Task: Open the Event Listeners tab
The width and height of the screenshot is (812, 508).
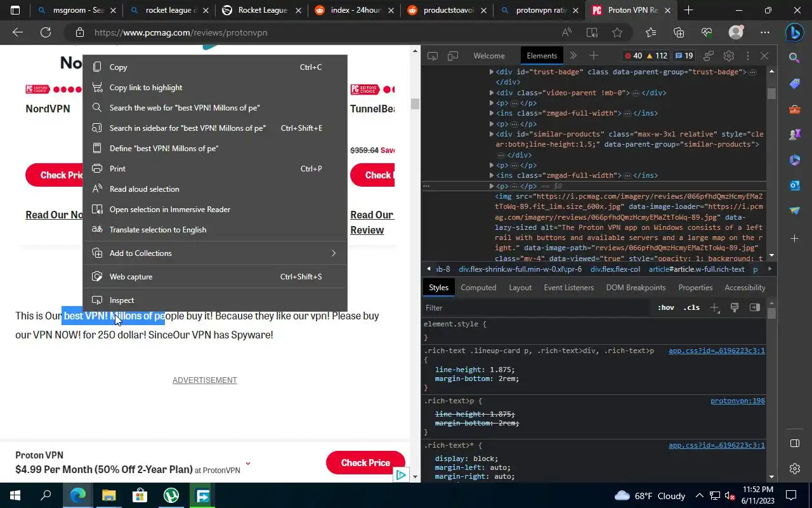Action: click(568, 288)
